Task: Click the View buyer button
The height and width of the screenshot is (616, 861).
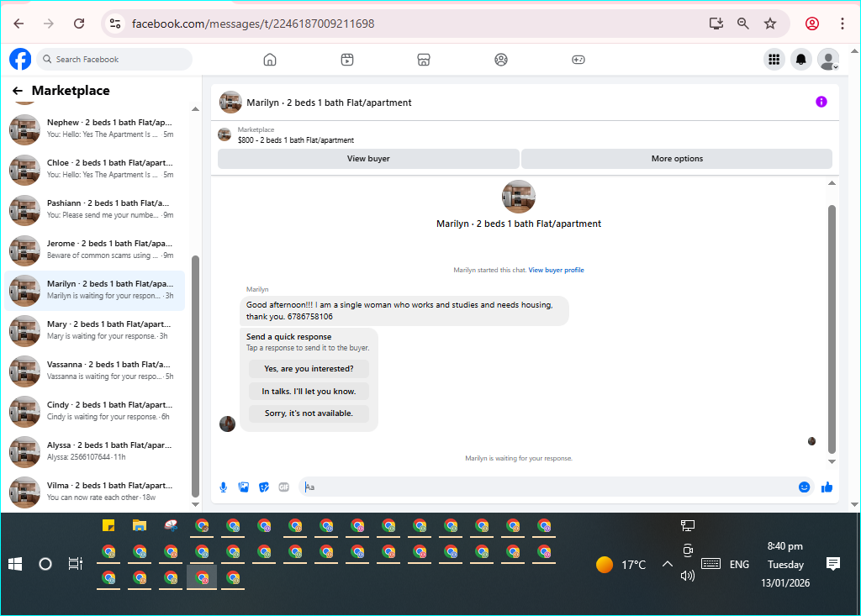Action: pos(368,159)
